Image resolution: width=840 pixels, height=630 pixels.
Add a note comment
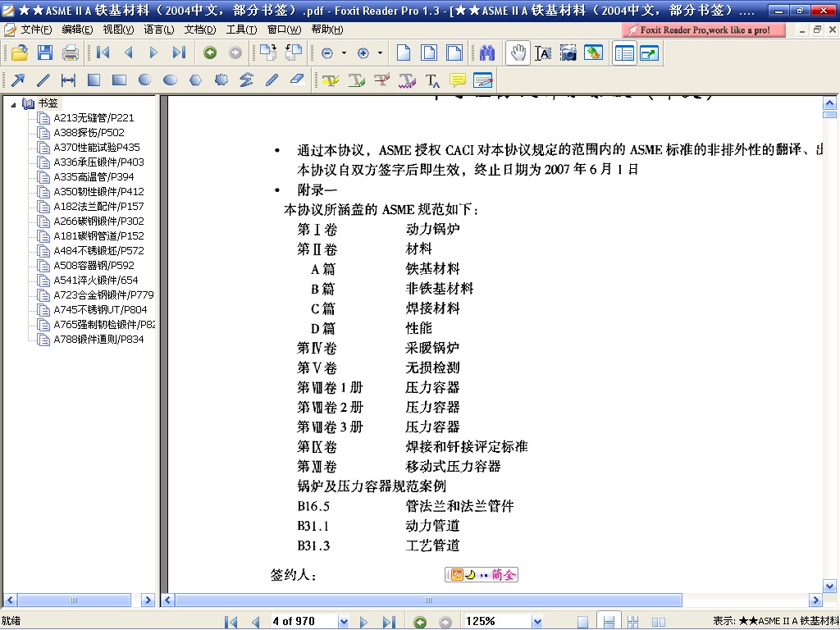pos(458,80)
